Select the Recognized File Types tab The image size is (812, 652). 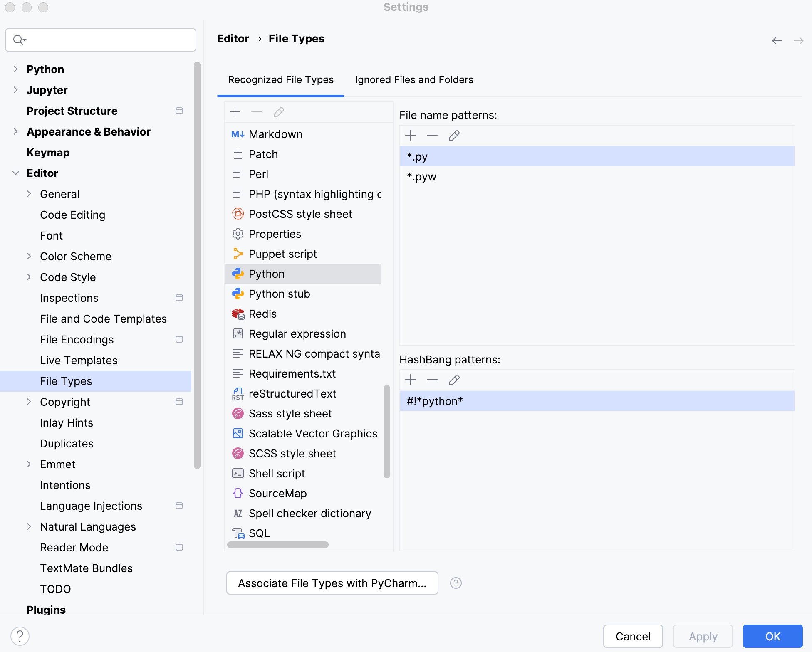coord(280,79)
